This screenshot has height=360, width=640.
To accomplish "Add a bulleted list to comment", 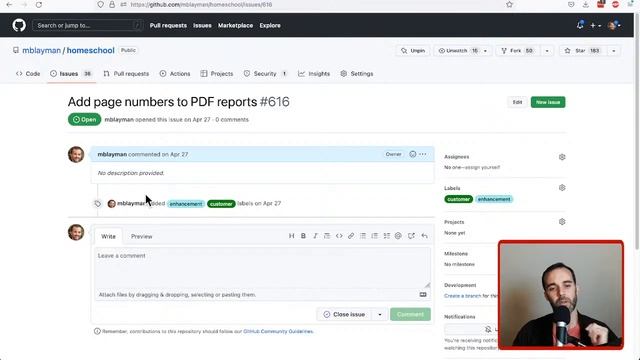I will click(x=363, y=236).
